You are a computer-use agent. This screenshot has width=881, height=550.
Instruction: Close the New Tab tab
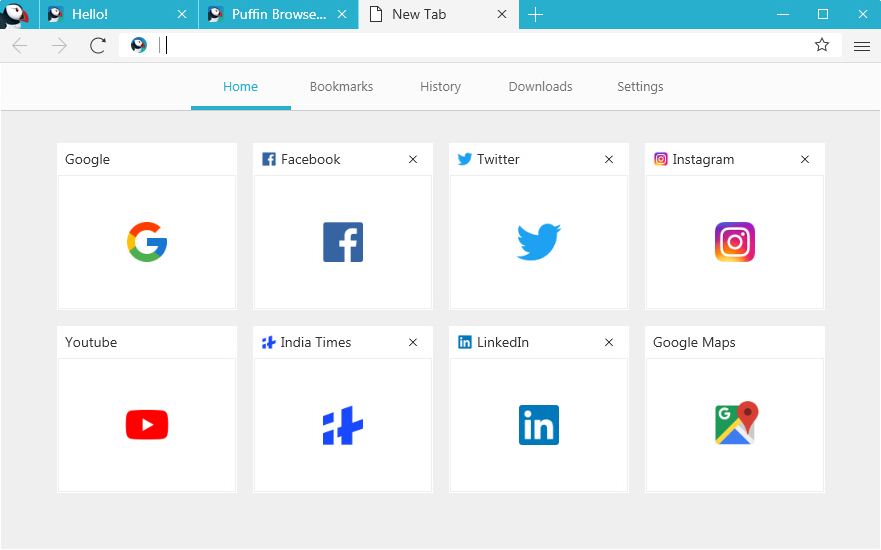pyautogui.click(x=502, y=15)
